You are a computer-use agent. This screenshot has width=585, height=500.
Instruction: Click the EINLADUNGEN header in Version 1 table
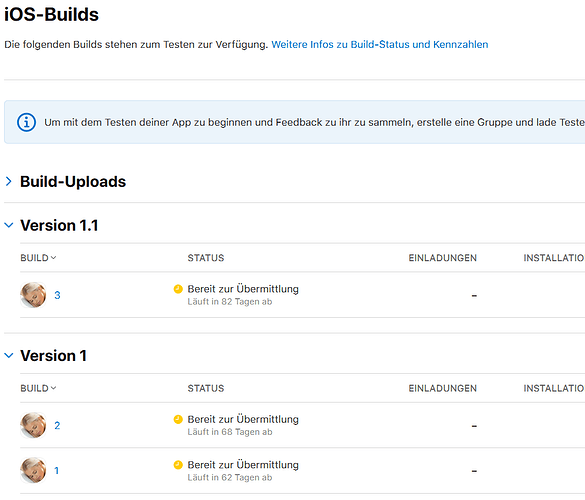coord(442,388)
